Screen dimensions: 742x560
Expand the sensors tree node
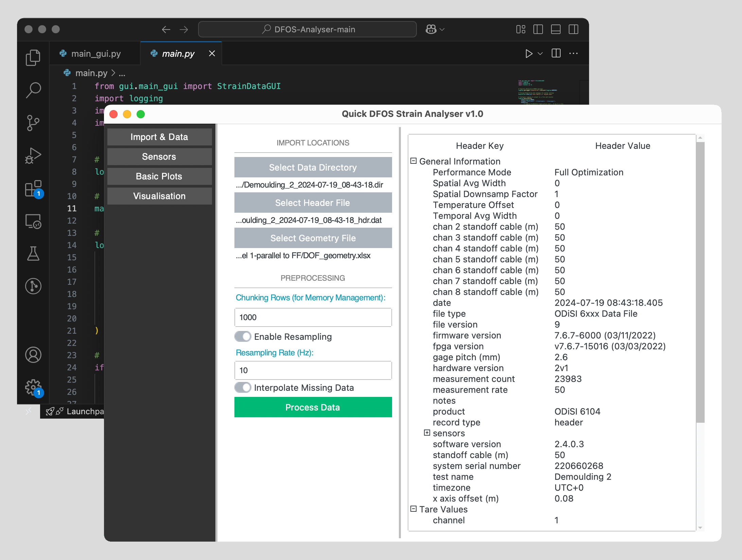[x=427, y=433]
